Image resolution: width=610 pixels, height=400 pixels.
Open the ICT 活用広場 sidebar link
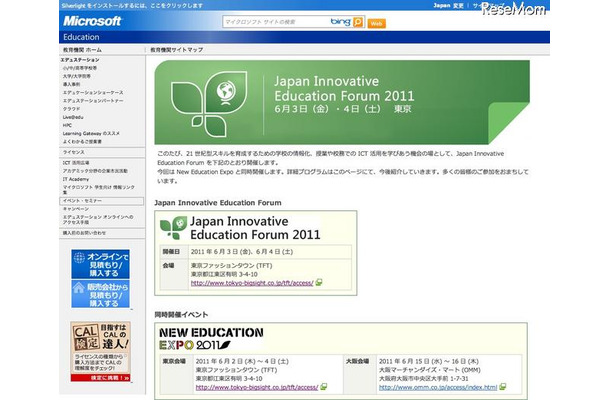click(76, 163)
